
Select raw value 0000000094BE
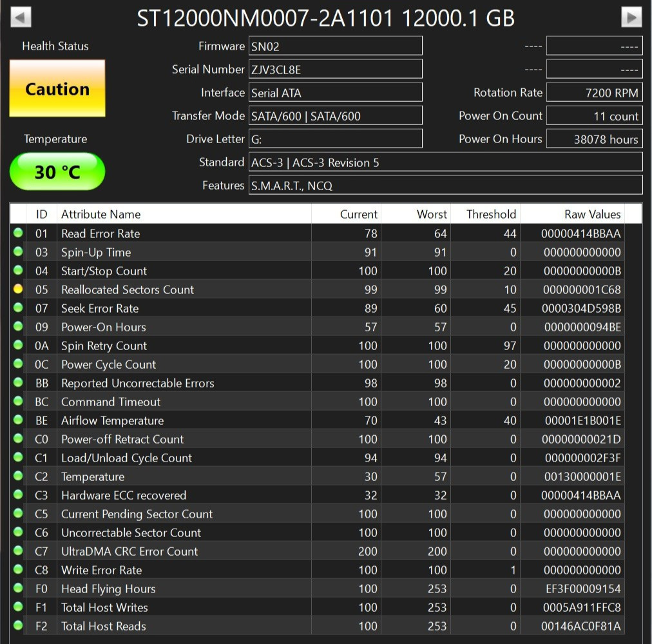click(582, 327)
